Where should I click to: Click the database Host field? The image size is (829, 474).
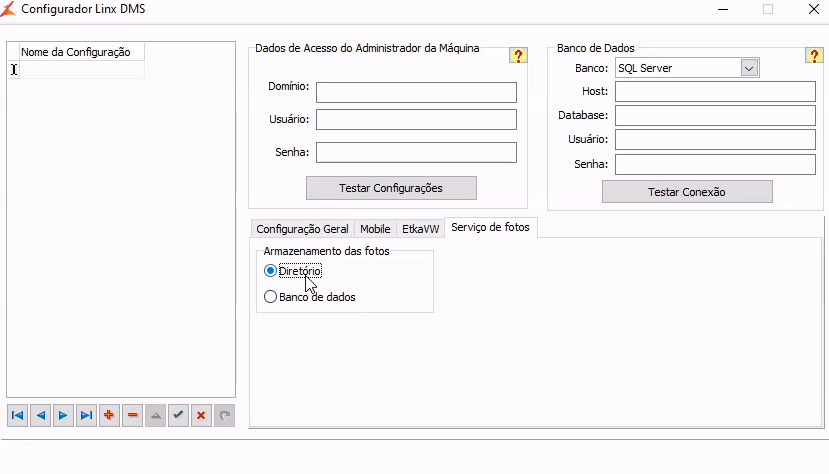pyautogui.click(x=715, y=91)
